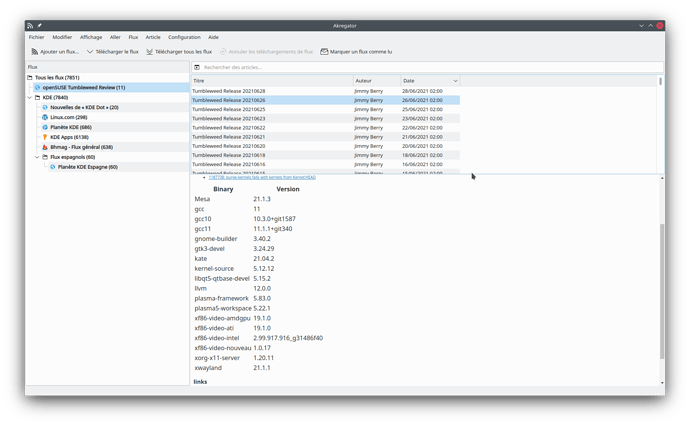Click the Marquer un flux comme lu label
690x424 pixels.
(361, 52)
